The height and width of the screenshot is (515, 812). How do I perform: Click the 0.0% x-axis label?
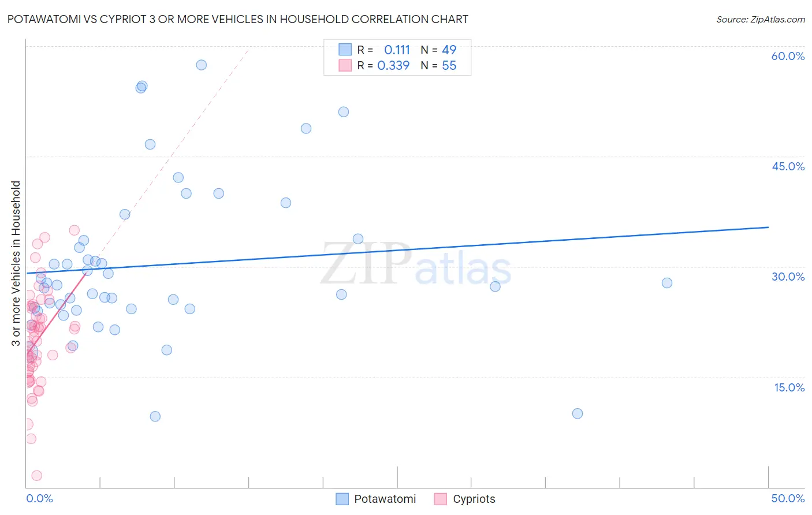(39, 498)
